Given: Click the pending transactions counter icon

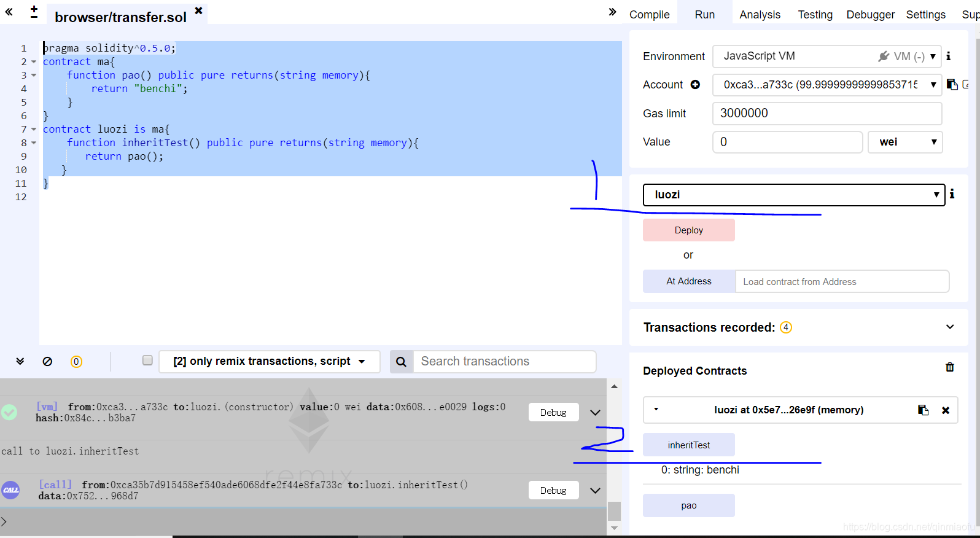Looking at the screenshot, I should click(x=76, y=362).
